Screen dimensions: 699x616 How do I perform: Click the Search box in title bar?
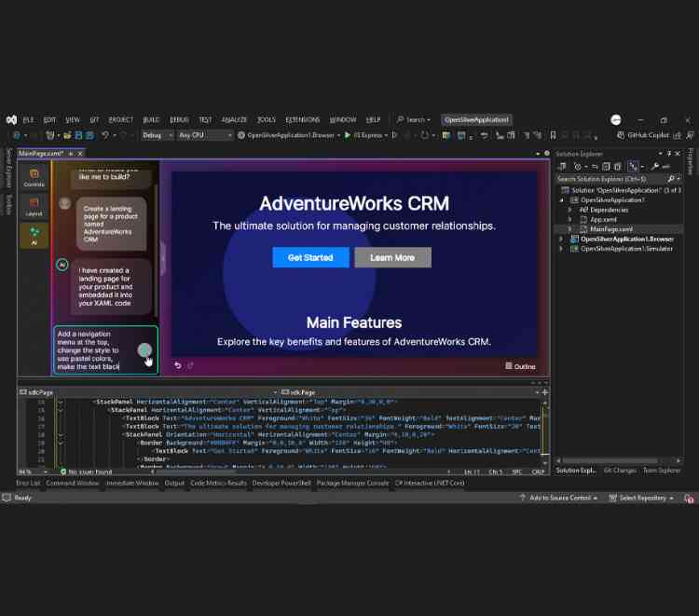(414, 119)
